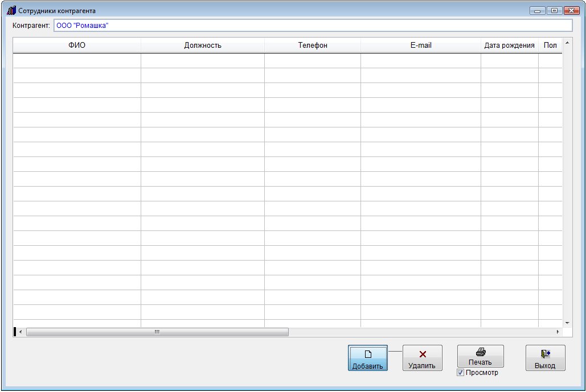Maximize the Сотрудники контрагента window
The height and width of the screenshot is (392, 586).
[554, 11]
